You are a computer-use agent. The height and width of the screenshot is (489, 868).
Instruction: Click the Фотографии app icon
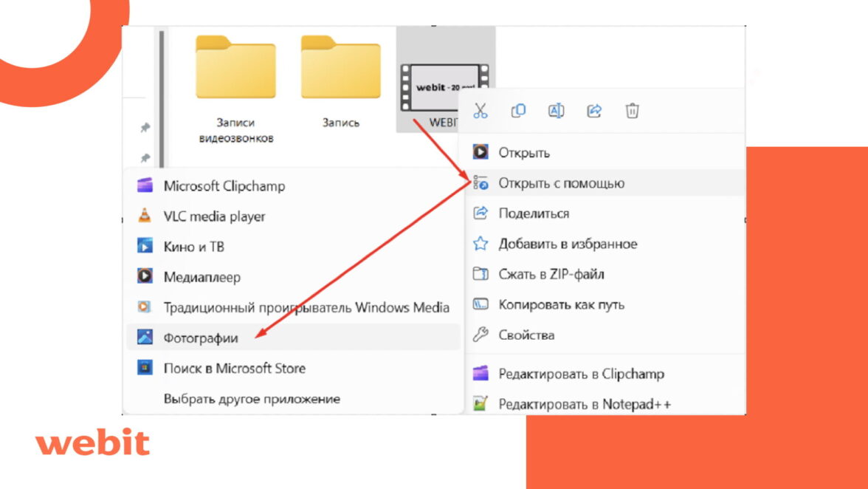(x=145, y=337)
